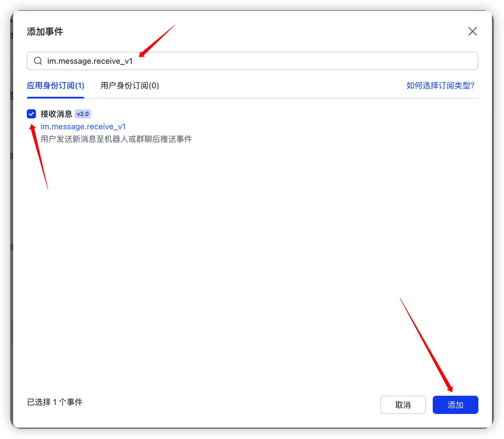
Task: Focus the event search input field
Action: (252, 61)
